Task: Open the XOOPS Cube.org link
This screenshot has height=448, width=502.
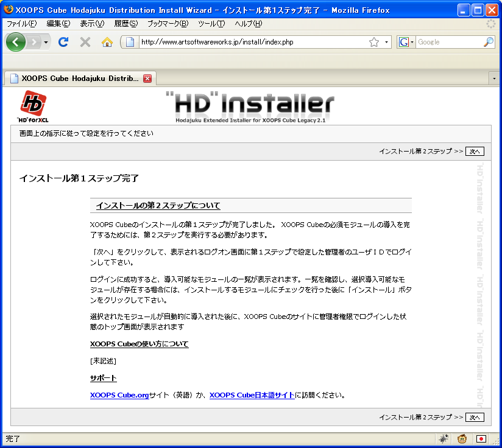Action: coord(119,395)
